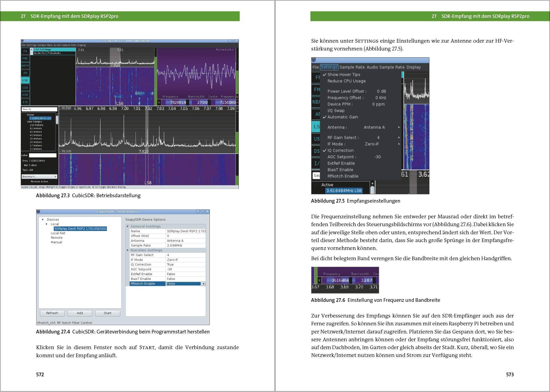Screen dimensions: 550x392
Task: Click the green gain meter right of the audio scope
Action: coord(237,82)
